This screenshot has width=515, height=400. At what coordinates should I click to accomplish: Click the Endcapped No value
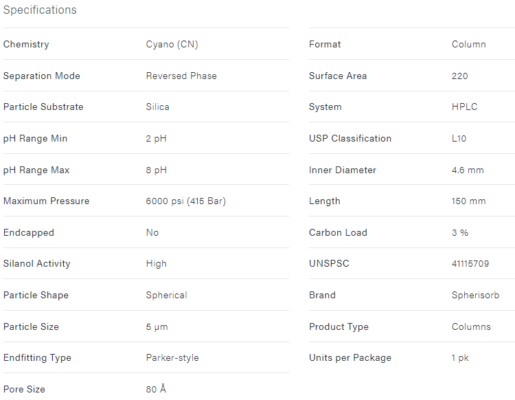[x=152, y=232]
